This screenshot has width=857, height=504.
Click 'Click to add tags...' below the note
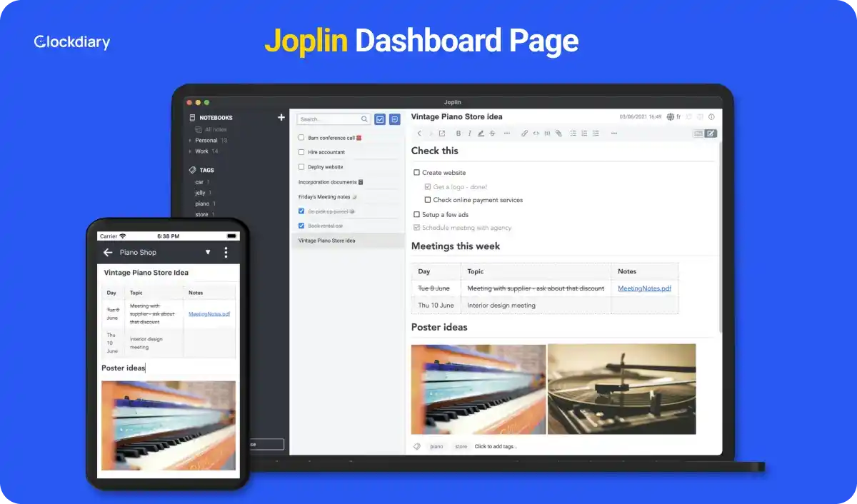point(496,447)
